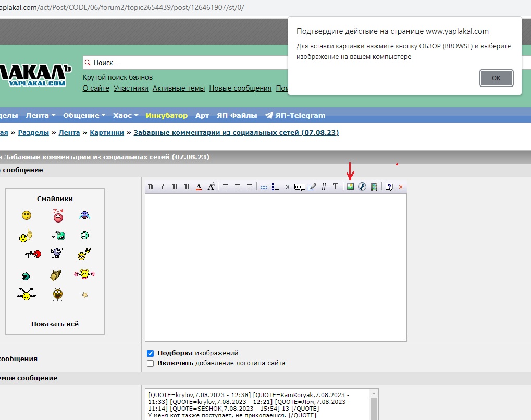Insert a hyperlink
The width and height of the screenshot is (531, 420).
(x=264, y=187)
